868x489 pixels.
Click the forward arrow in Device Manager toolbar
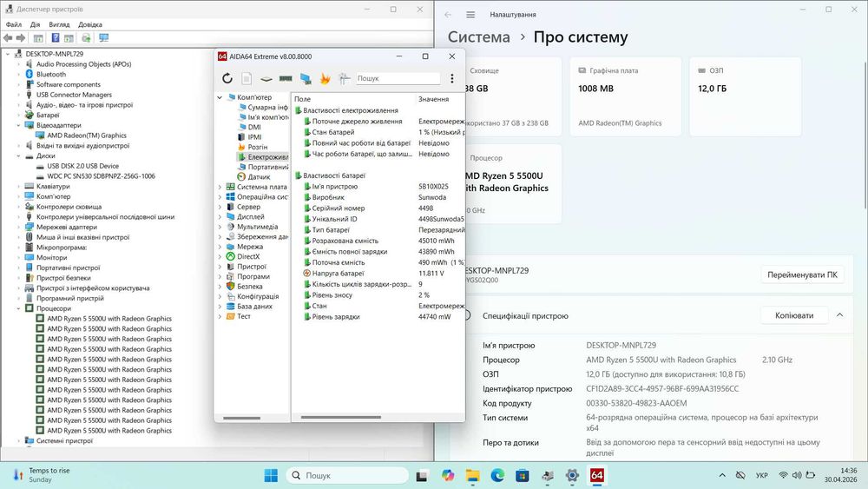[21, 37]
